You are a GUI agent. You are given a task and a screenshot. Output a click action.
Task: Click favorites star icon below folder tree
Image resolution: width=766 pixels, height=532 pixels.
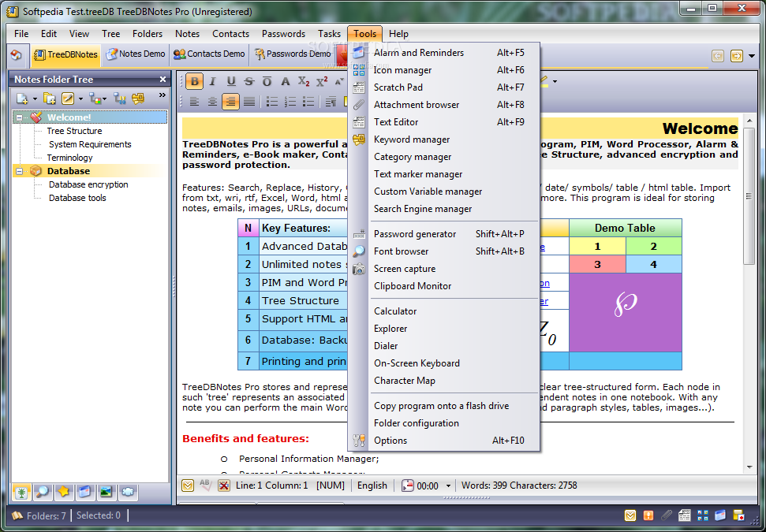point(64,492)
